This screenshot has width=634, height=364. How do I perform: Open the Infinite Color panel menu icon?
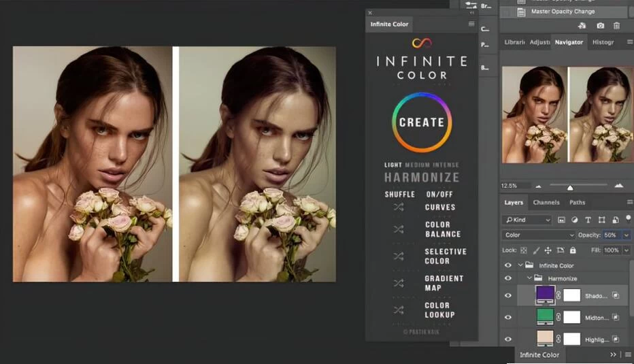[471, 24]
